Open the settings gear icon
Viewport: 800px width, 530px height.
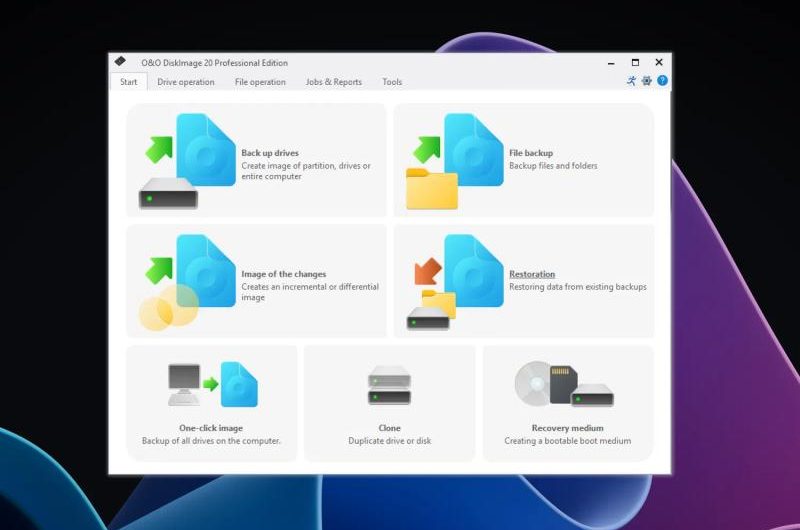click(646, 81)
